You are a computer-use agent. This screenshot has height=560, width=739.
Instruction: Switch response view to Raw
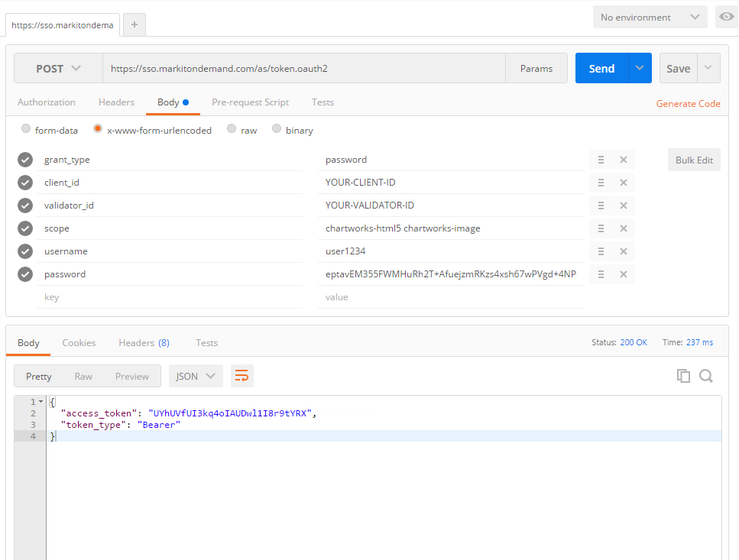(83, 376)
